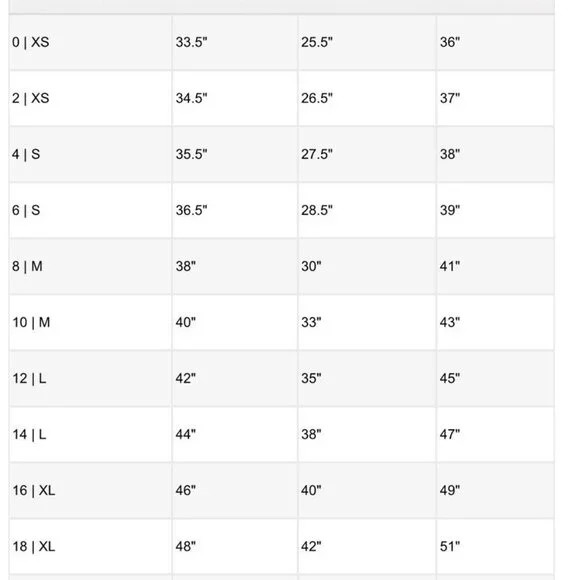This screenshot has width=580, height=580.
Task: Click the 2 | XS size label
Action: 31,98
